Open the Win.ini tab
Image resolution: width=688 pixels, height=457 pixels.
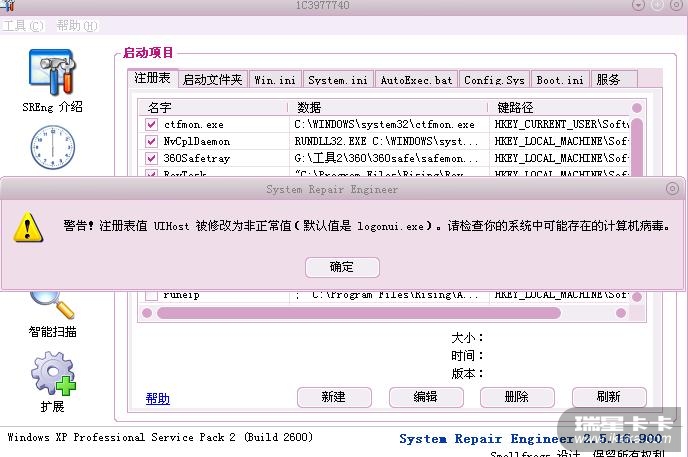pos(275,79)
